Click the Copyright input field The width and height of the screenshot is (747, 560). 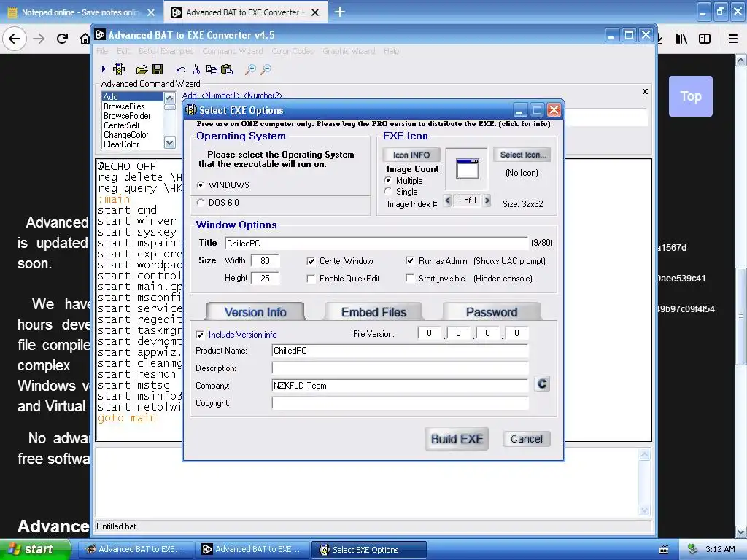coord(400,403)
